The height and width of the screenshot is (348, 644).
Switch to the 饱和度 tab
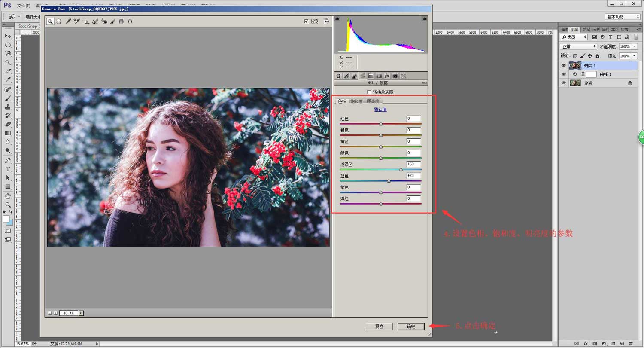(356, 101)
